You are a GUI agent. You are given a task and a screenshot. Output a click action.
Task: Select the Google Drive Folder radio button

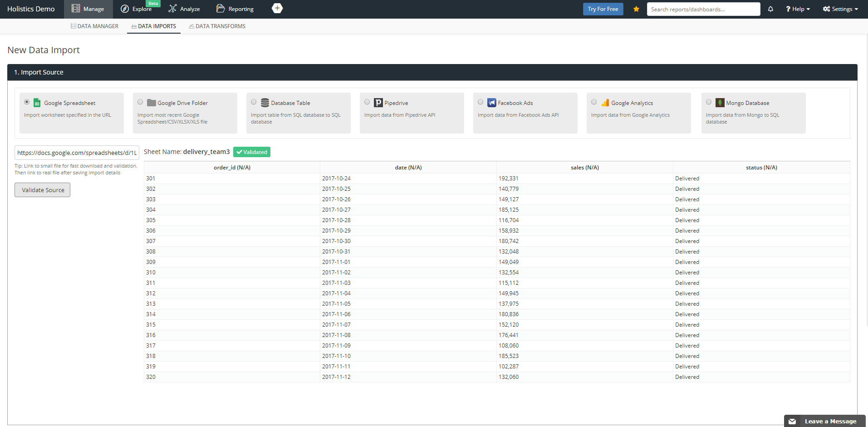(x=140, y=102)
